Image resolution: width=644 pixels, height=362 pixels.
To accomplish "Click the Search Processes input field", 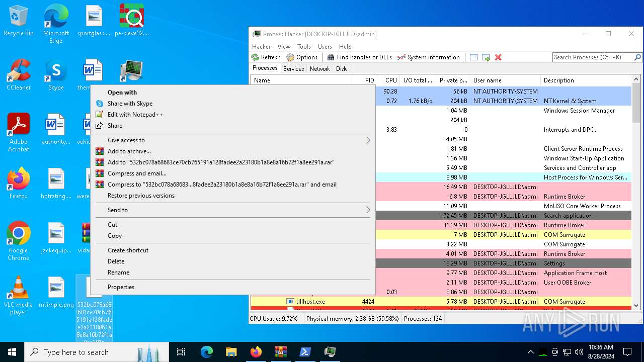I will pos(593,57).
